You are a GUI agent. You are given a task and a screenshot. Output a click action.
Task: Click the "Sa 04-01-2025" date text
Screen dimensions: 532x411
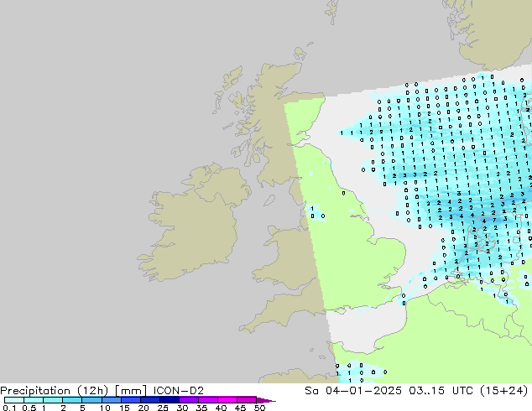pos(353,391)
